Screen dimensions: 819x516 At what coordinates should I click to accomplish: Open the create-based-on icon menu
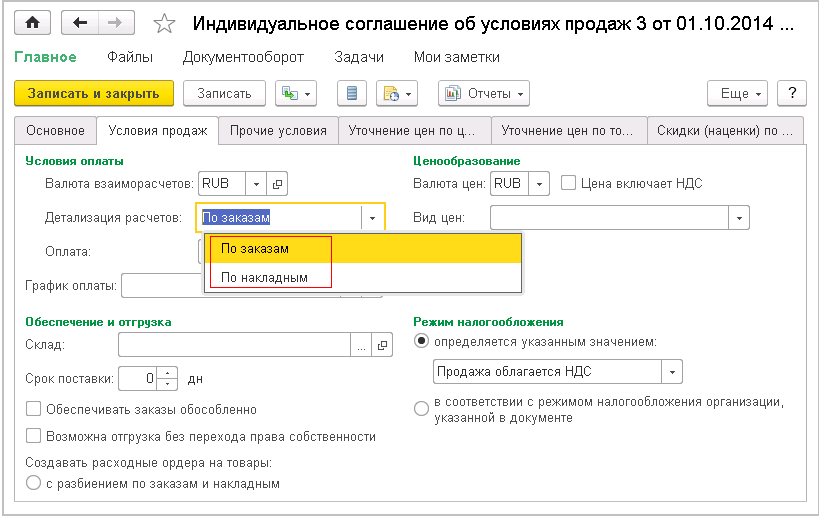point(296,93)
